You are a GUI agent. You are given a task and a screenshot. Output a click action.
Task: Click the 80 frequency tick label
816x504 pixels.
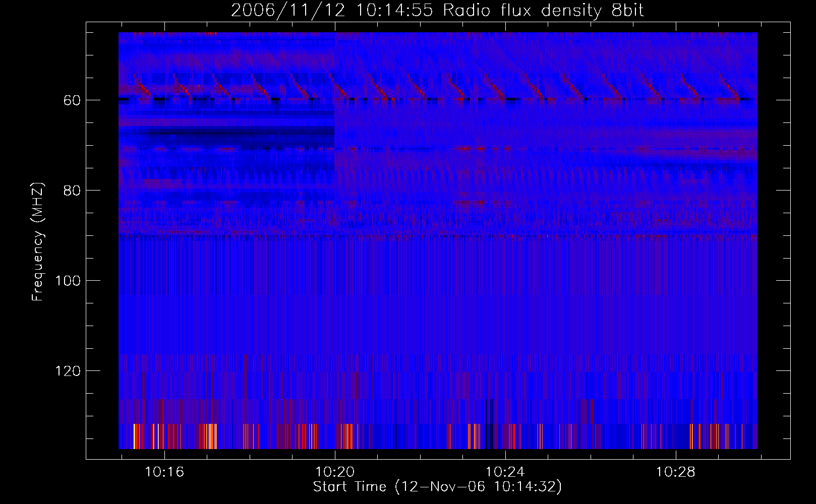click(x=72, y=191)
